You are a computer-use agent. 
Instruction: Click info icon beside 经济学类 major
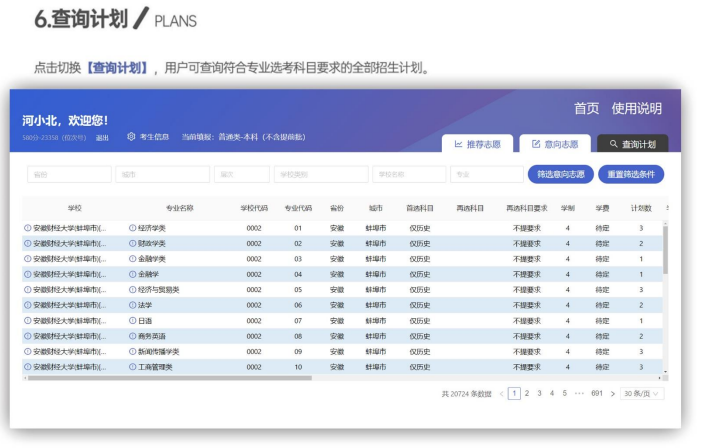133,228
